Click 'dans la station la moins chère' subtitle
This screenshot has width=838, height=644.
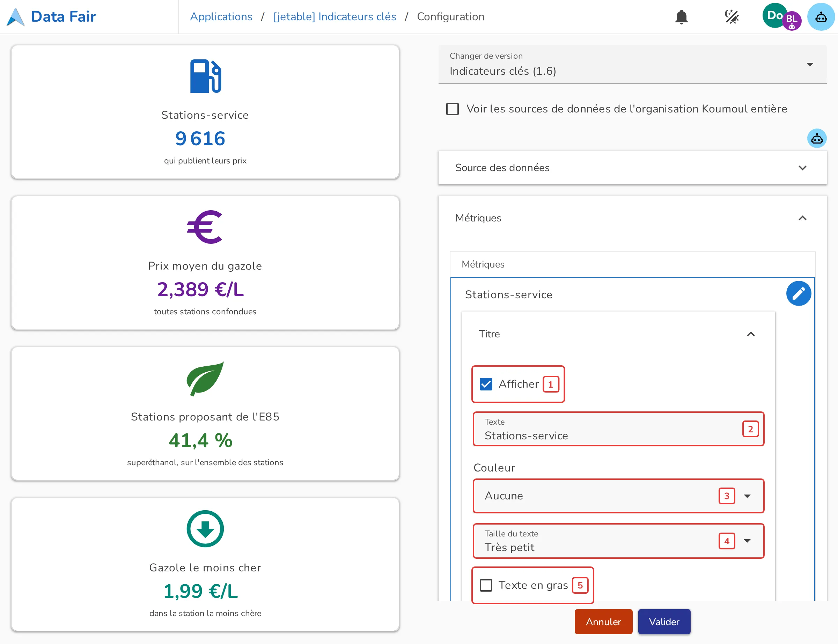[205, 613]
